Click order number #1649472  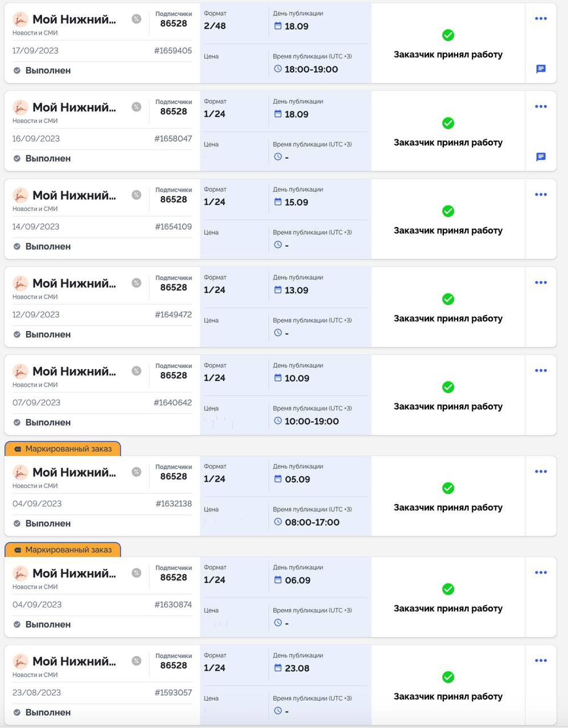[x=173, y=315]
